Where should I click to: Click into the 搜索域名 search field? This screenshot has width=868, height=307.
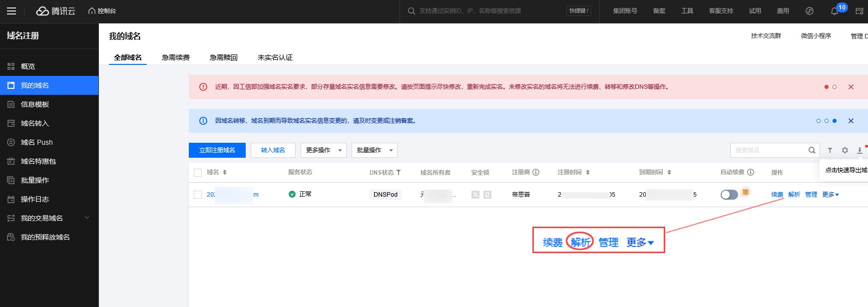coord(768,150)
